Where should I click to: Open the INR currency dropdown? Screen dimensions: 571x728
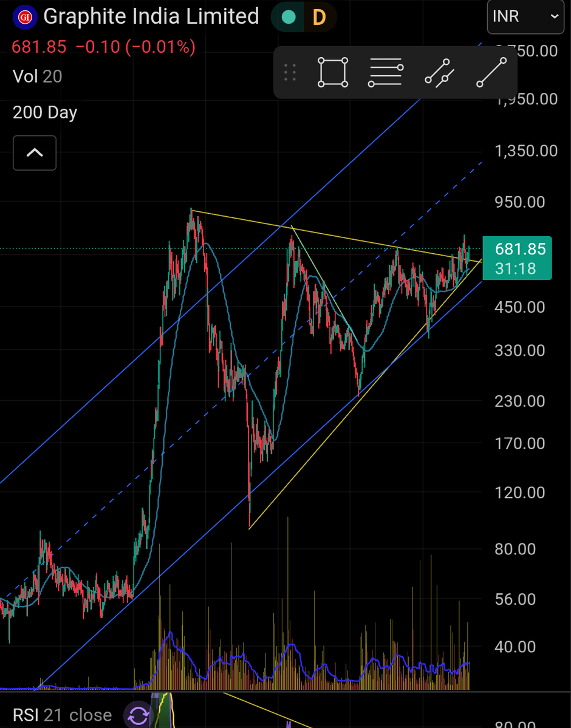pos(525,16)
